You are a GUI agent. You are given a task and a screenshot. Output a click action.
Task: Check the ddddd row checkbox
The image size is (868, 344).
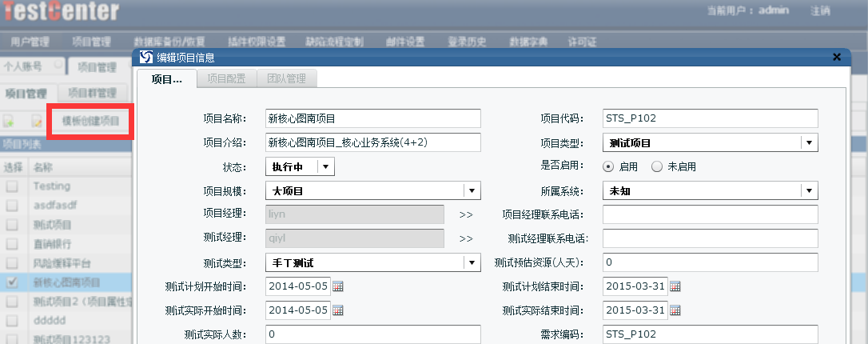[12, 321]
